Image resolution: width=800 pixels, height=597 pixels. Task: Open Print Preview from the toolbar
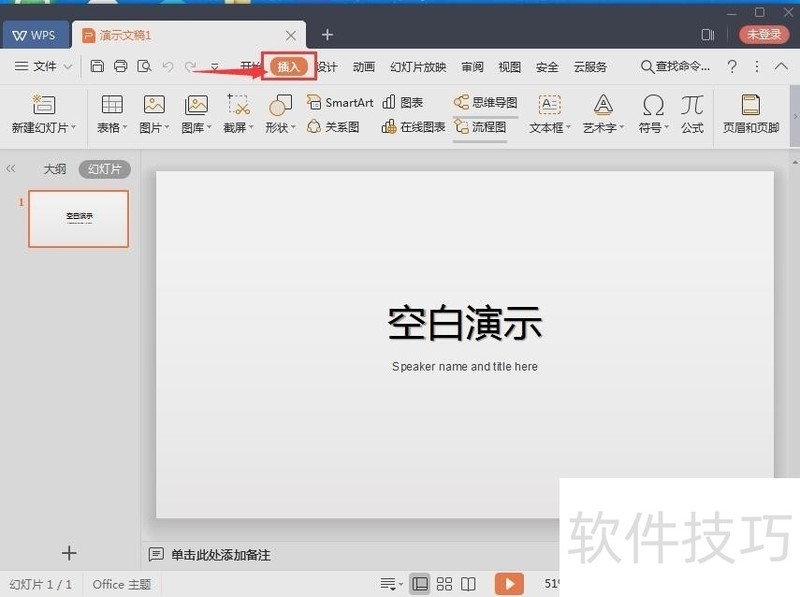tap(144, 66)
